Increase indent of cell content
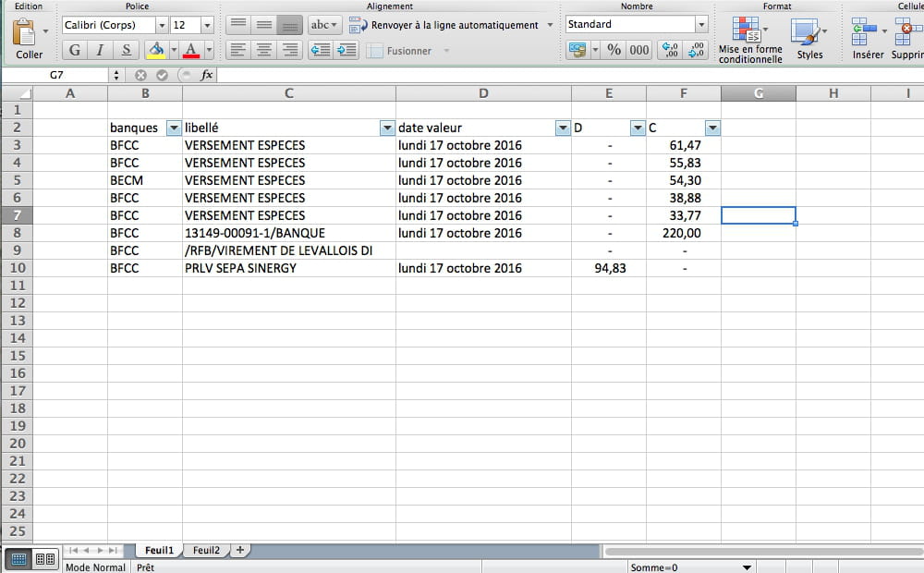This screenshot has height=573, width=924. 346,50
